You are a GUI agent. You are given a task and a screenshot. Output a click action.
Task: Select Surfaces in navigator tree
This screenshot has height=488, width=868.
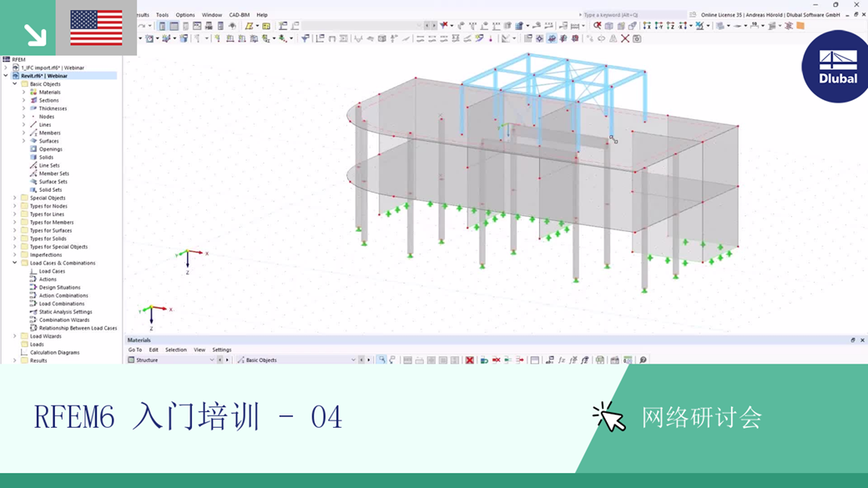pos(48,140)
